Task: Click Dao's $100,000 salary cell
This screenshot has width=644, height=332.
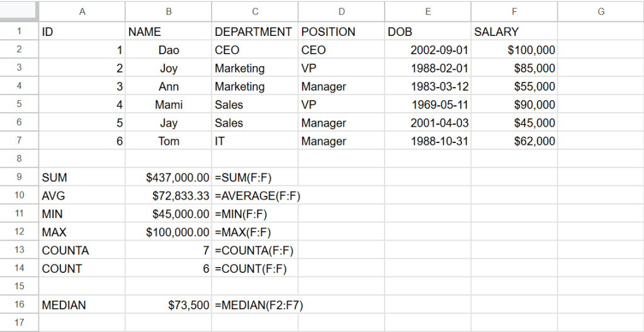Action: coord(514,50)
